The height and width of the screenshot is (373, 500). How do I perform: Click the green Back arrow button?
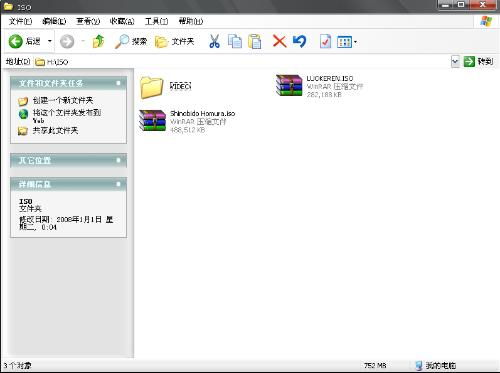(x=16, y=41)
